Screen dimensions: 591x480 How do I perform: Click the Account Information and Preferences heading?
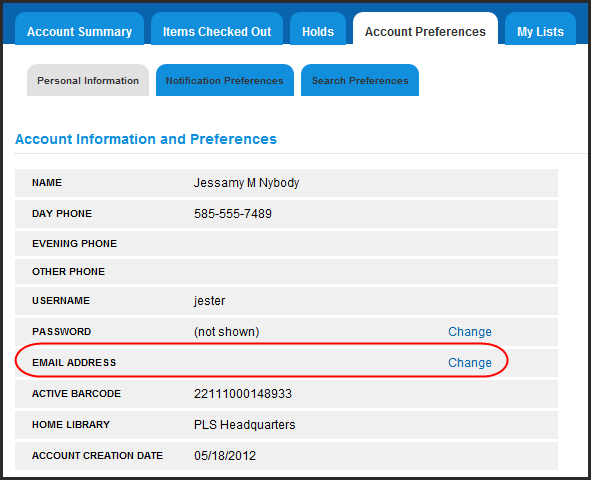[x=146, y=139]
